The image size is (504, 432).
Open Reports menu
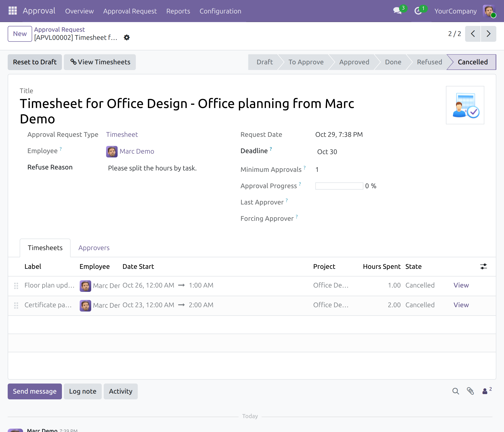178,11
